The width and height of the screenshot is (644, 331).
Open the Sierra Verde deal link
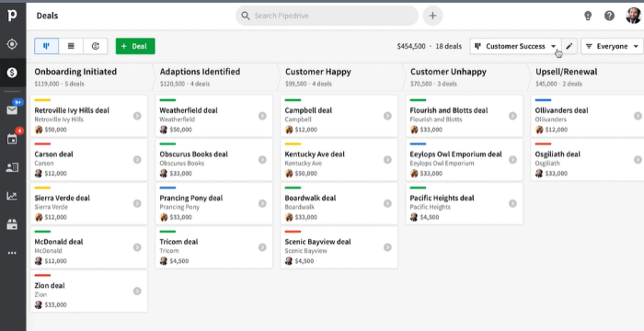pos(62,198)
